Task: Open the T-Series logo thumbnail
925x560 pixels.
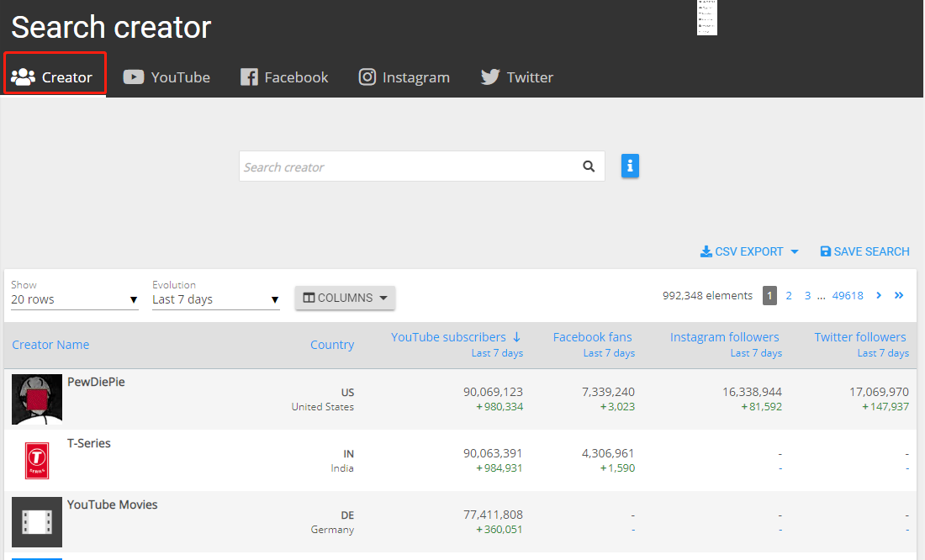Action: click(x=36, y=460)
